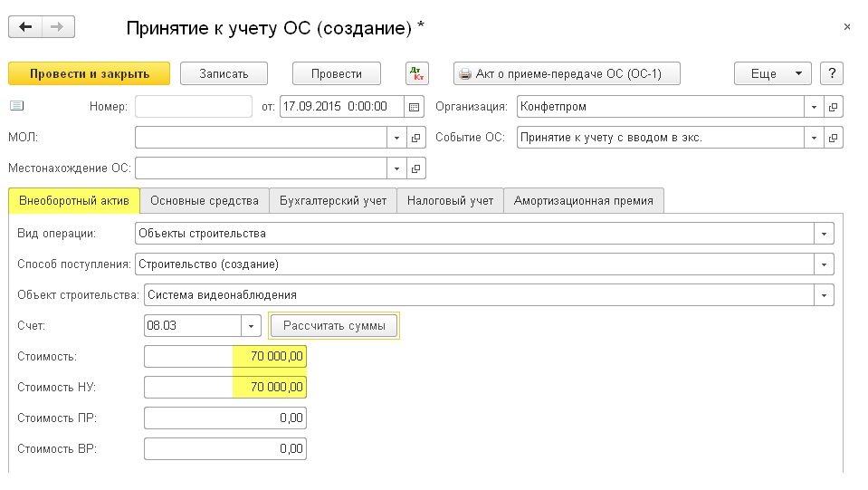The width and height of the screenshot is (868, 490).
Task: Click the empty МОЛ field
Action: (x=261, y=138)
